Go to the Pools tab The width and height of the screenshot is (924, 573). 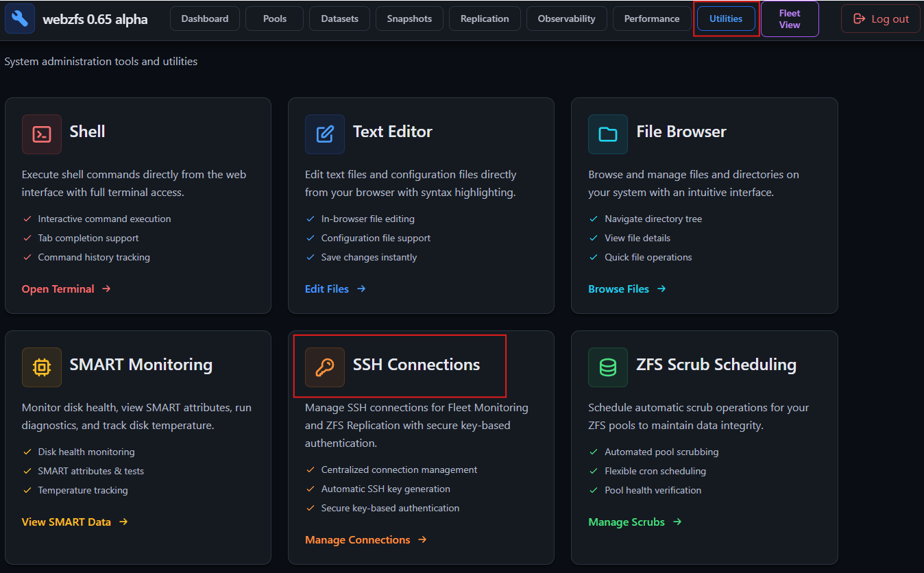pyautogui.click(x=275, y=19)
